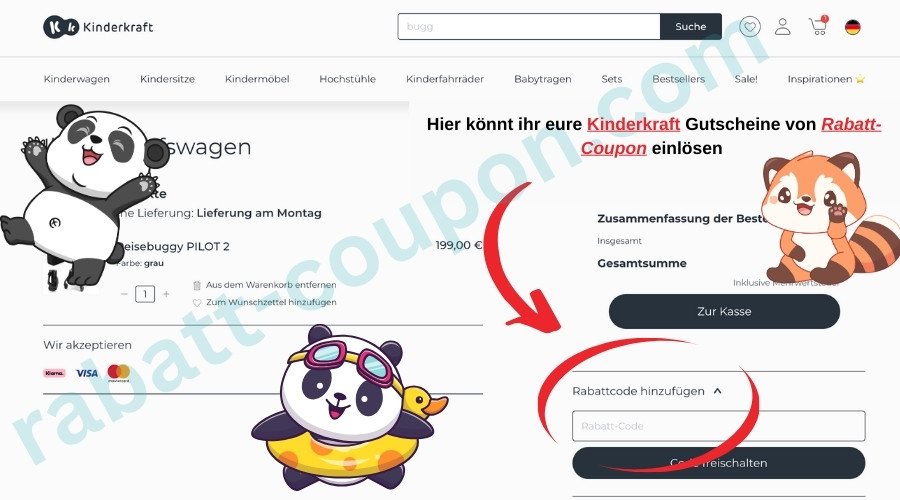Click the Suche search button
Image resolution: width=900 pixels, height=500 pixels.
tap(690, 26)
